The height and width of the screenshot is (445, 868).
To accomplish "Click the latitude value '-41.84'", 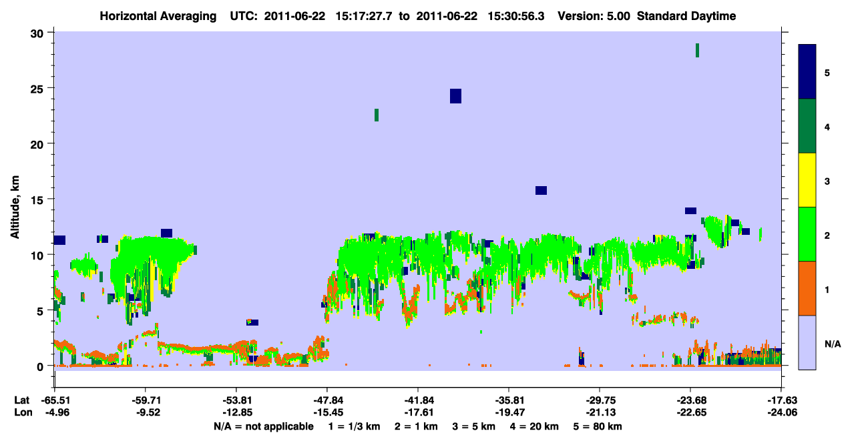I will pyautogui.click(x=418, y=400).
